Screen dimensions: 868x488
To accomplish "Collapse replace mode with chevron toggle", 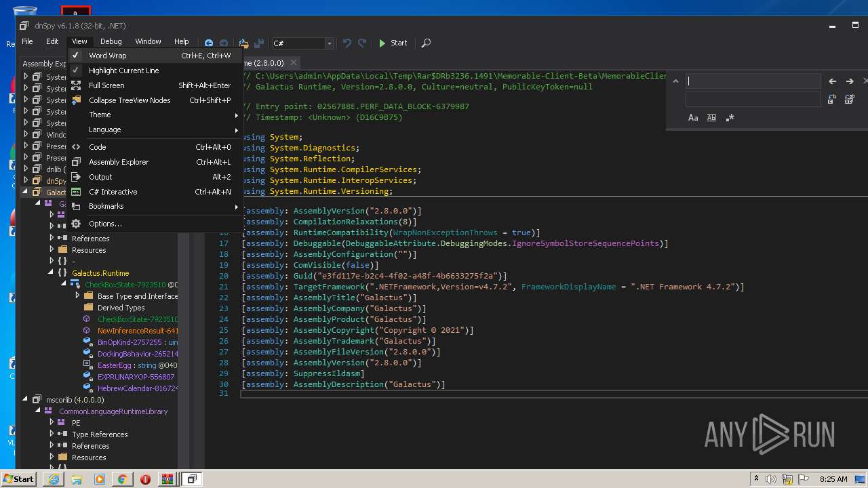I will (x=675, y=81).
